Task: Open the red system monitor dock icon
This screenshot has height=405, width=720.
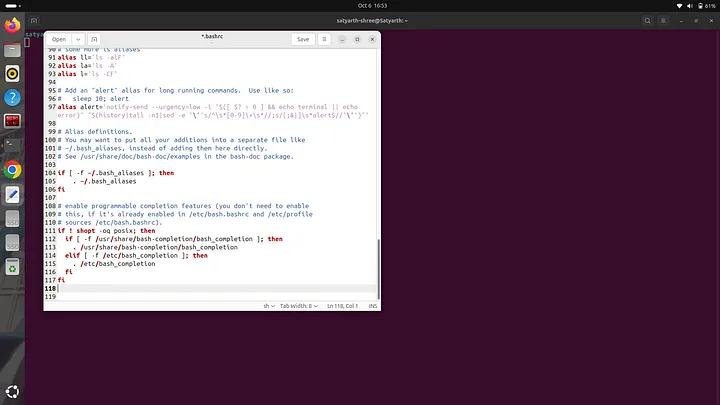Action: 12,121
